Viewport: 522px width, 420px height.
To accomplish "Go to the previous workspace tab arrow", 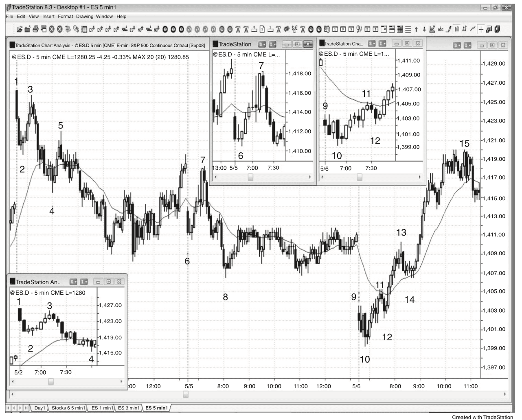I will pos(15,408).
